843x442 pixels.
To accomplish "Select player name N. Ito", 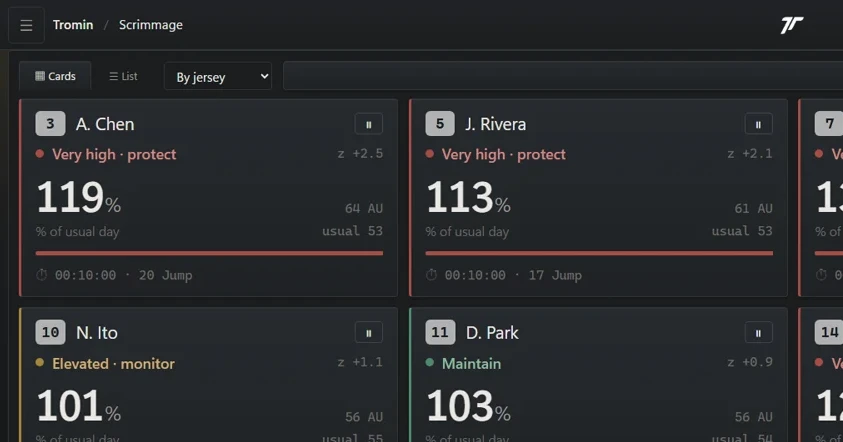I will 97,333.
